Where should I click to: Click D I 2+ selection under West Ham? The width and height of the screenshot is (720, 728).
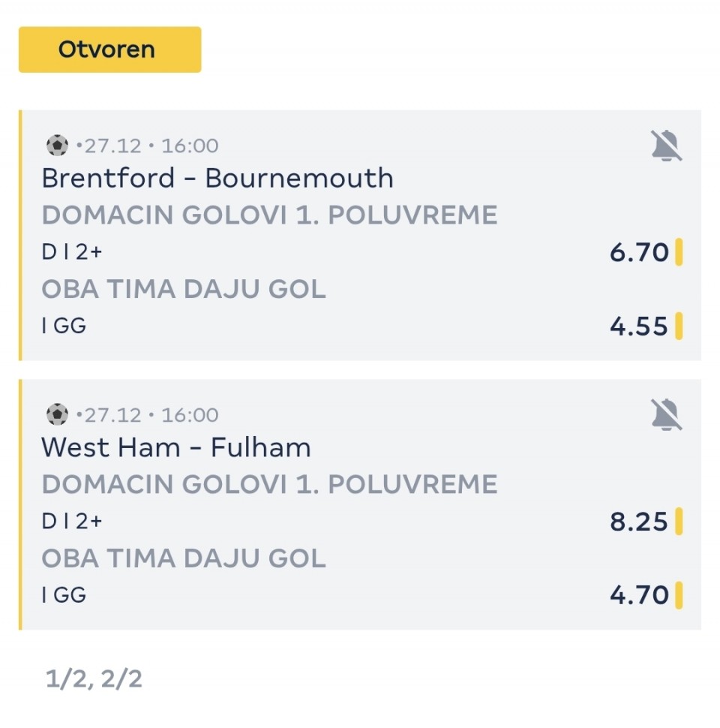pos(72,521)
